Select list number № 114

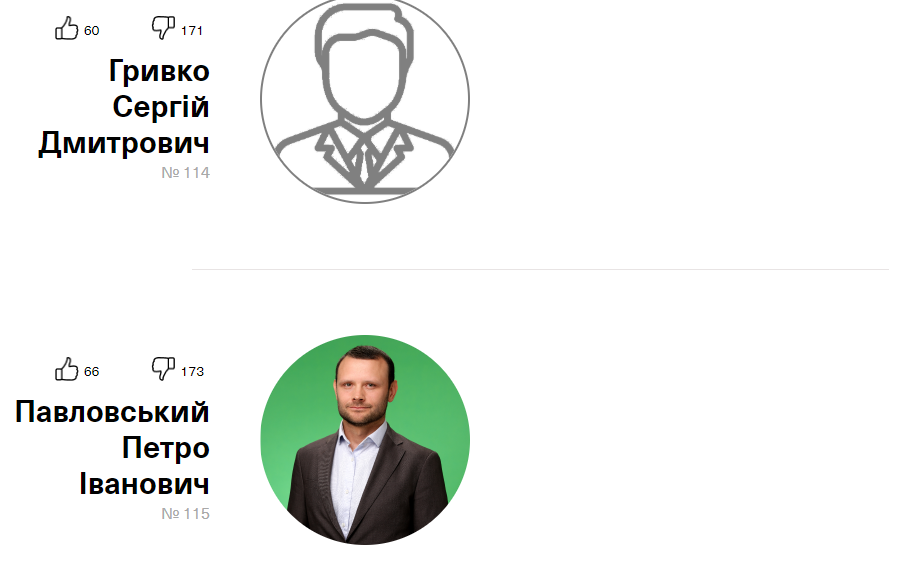[185, 173]
